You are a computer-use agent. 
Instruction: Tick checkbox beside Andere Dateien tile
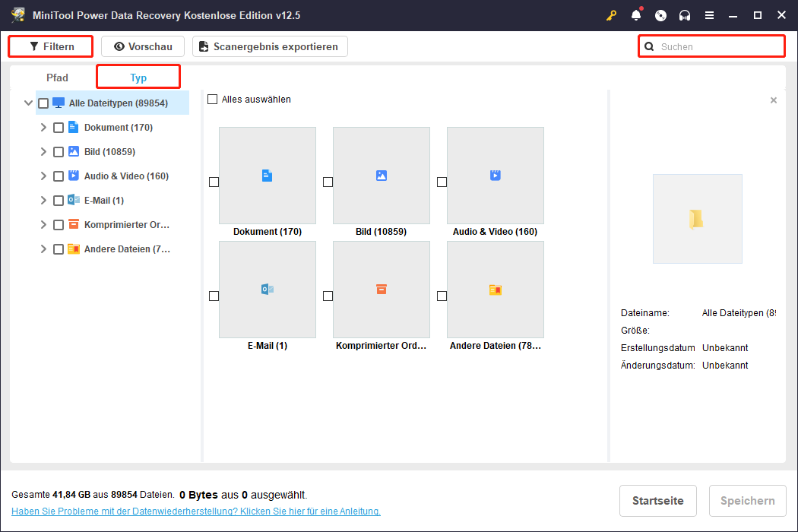442,296
